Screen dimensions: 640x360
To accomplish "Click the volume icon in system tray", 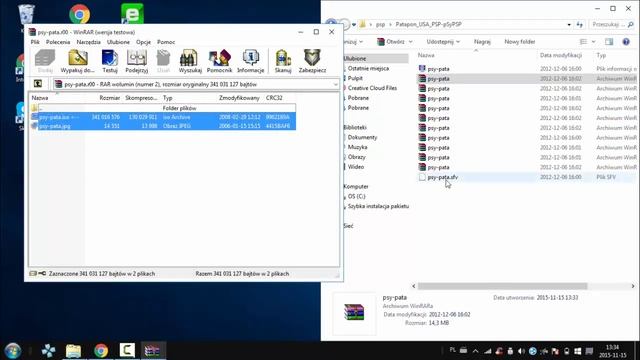I will point(521,351).
